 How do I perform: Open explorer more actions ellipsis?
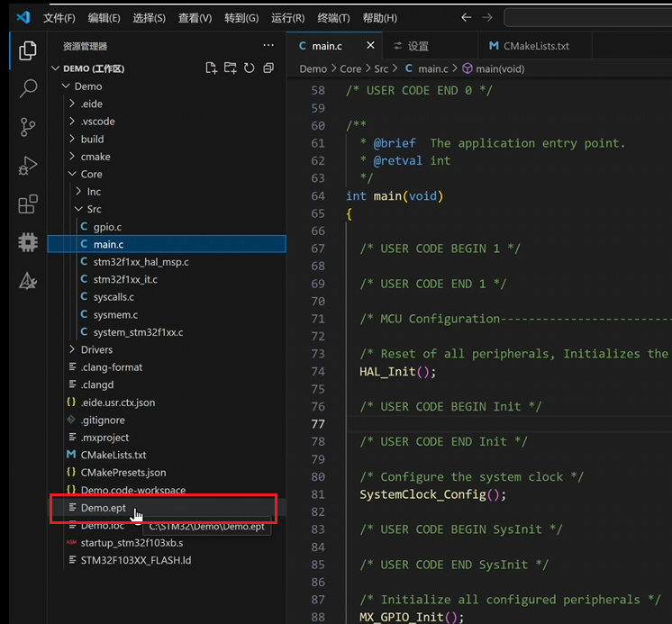(x=268, y=45)
